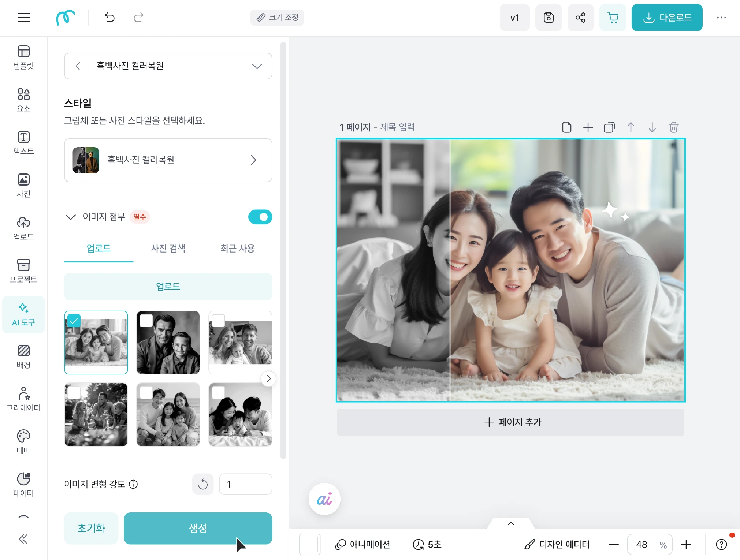Open the 크기 조정 resize option
Screen dimensions: 740x560
click(x=277, y=18)
